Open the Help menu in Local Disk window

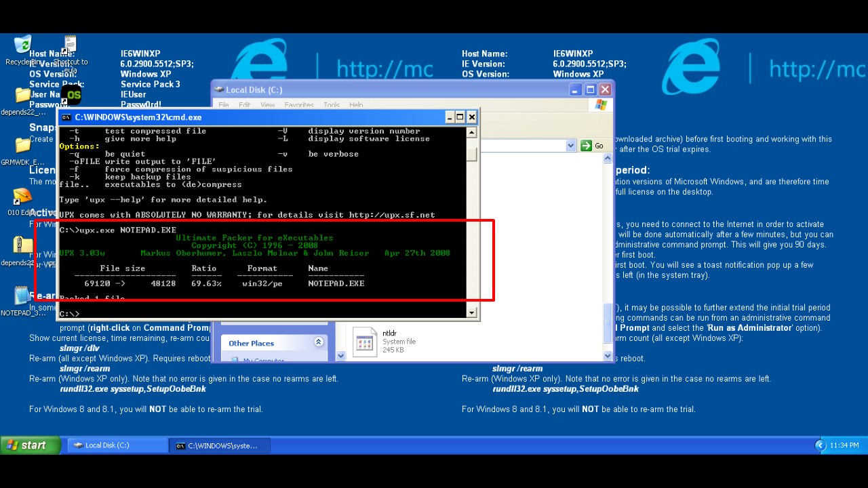(356, 105)
